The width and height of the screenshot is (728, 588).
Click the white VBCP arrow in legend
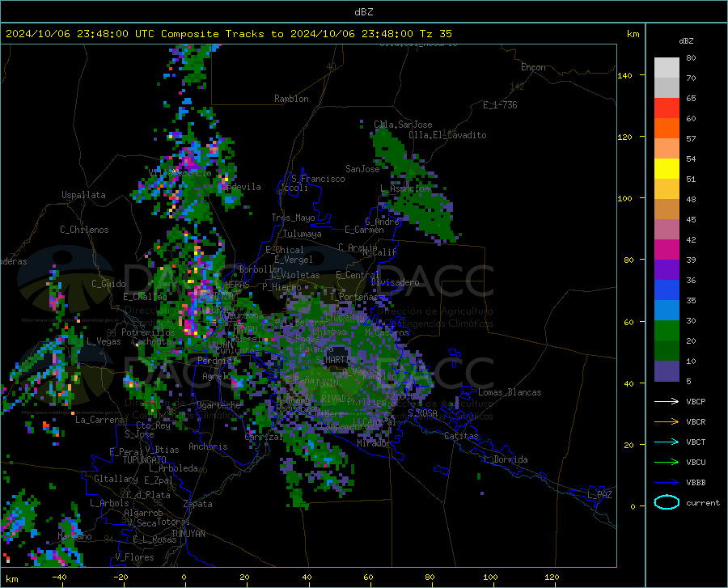coord(667,401)
